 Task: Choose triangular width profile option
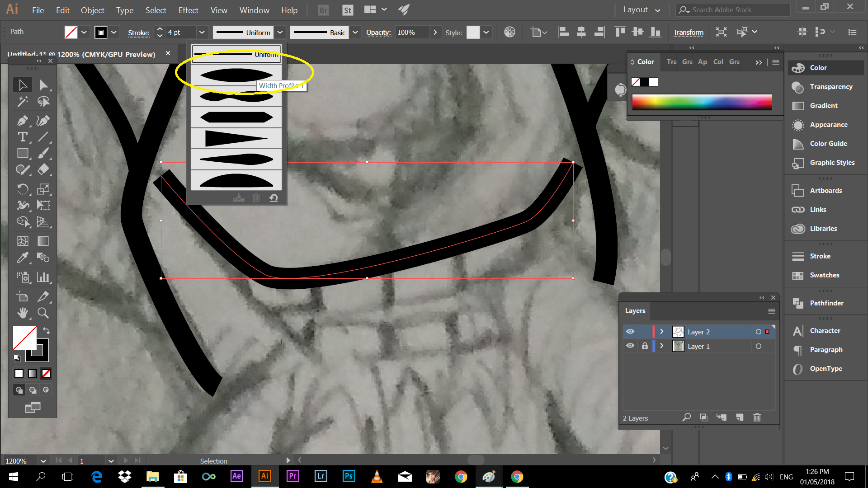(236, 138)
